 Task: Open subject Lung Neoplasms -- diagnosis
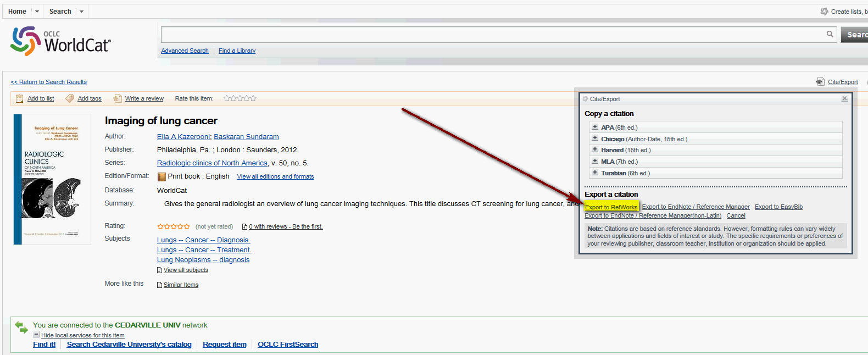[x=203, y=260]
